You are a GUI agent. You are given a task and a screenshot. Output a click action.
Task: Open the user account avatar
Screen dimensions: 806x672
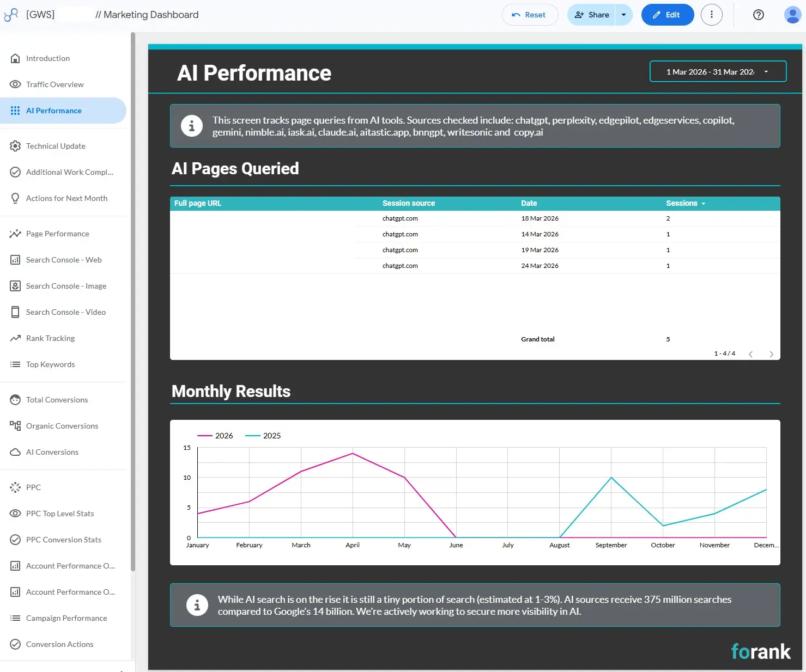(792, 15)
